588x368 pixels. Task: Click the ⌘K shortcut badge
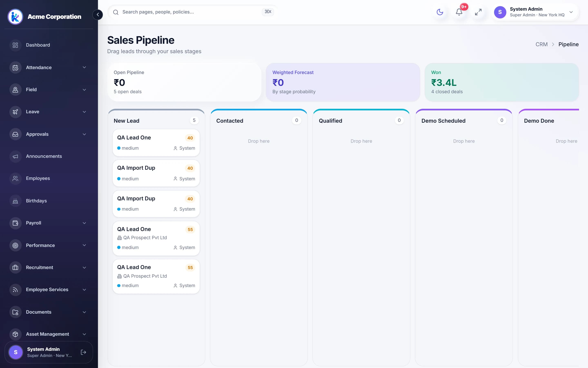click(268, 12)
